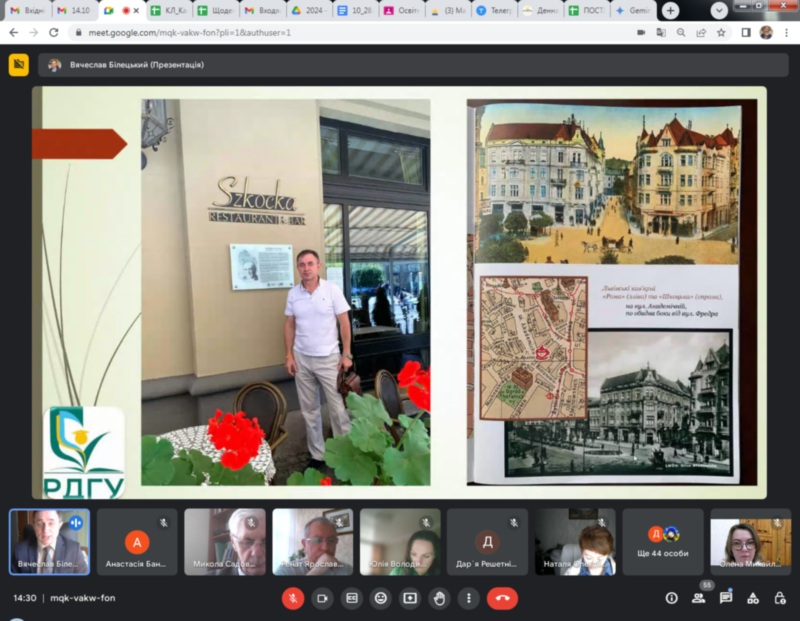800x621 pixels.
Task: Open the emoji reactions picker
Action: point(380,598)
